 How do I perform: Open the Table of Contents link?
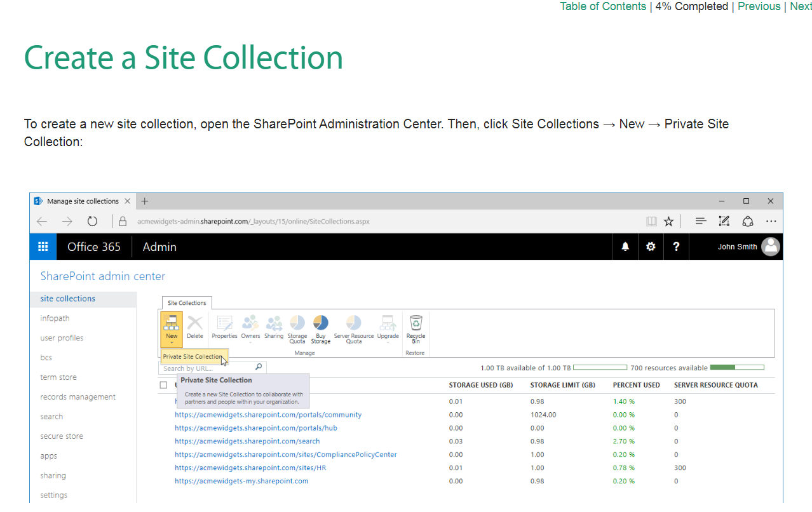[603, 6]
